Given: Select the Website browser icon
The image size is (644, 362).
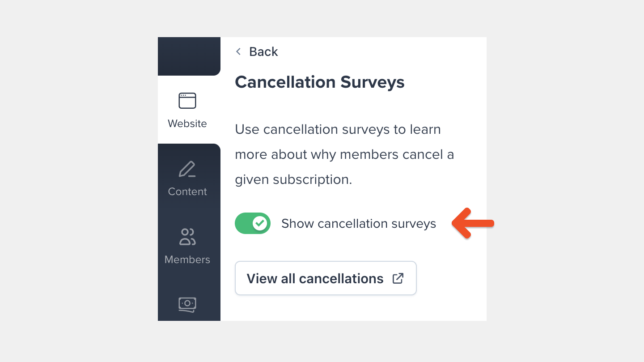Looking at the screenshot, I should (187, 100).
